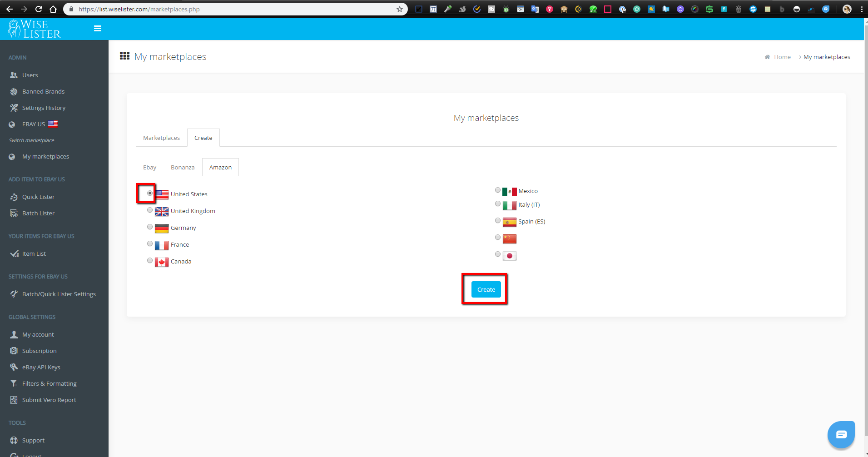Select the United Kingdom radio button

pos(150,210)
